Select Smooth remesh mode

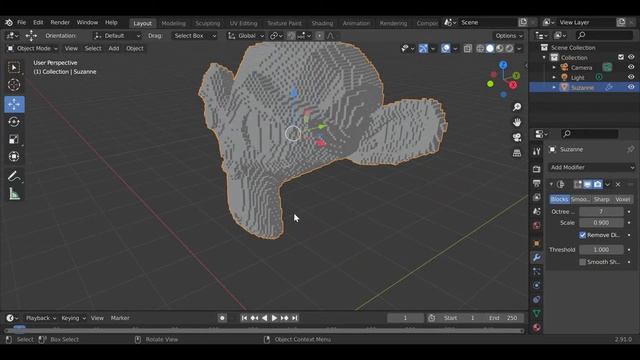click(580, 199)
